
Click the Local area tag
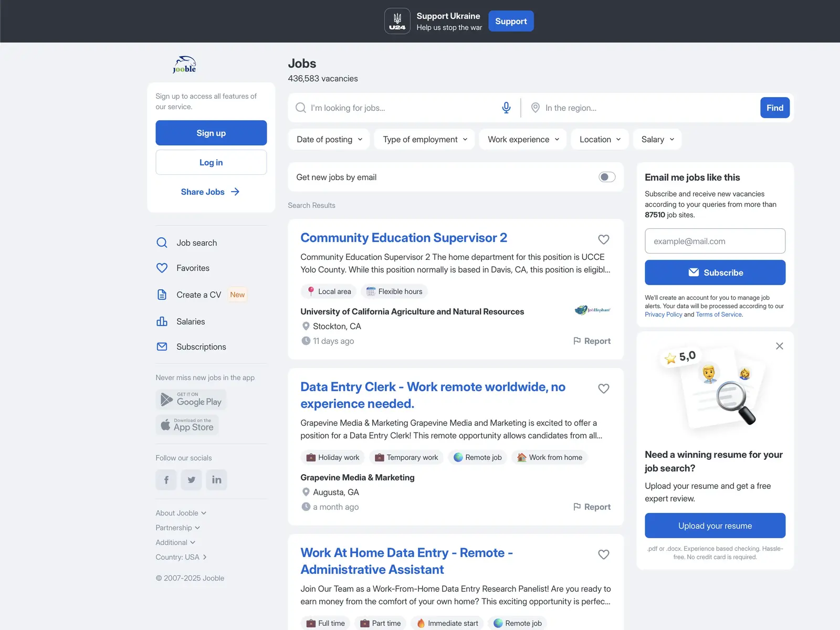tap(329, 291)
